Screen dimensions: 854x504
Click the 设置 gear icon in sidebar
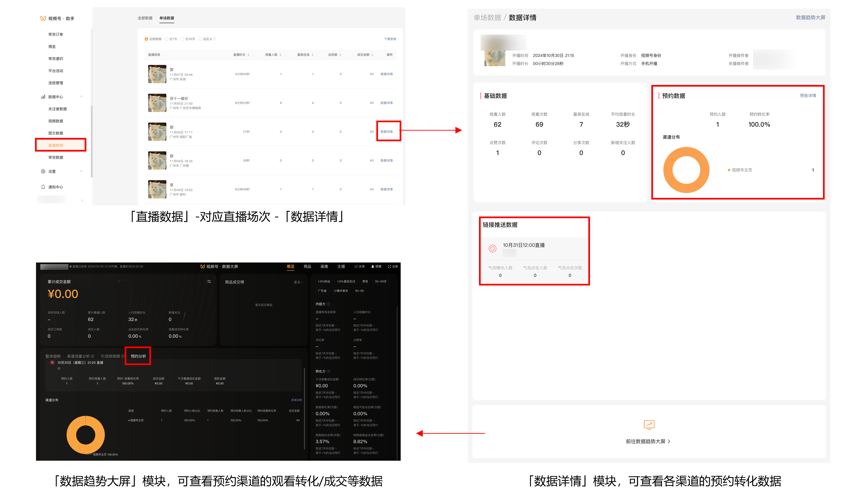tap(43, 171)
